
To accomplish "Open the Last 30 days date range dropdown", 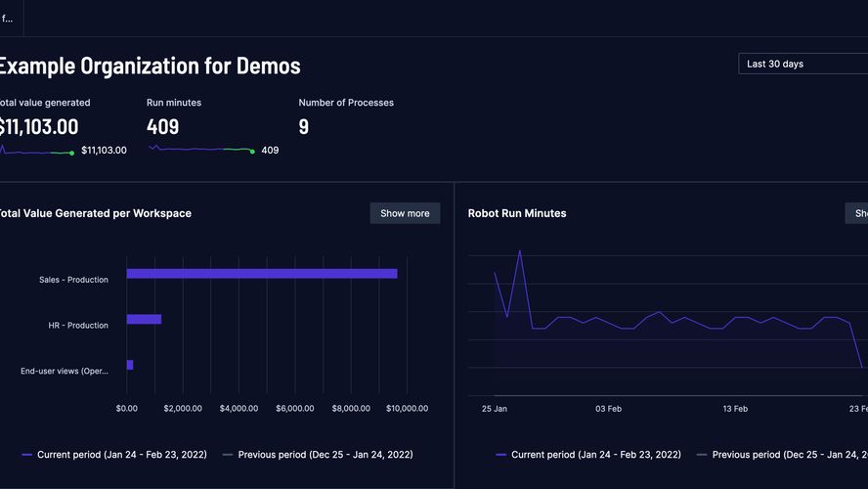I will point(802,64).
